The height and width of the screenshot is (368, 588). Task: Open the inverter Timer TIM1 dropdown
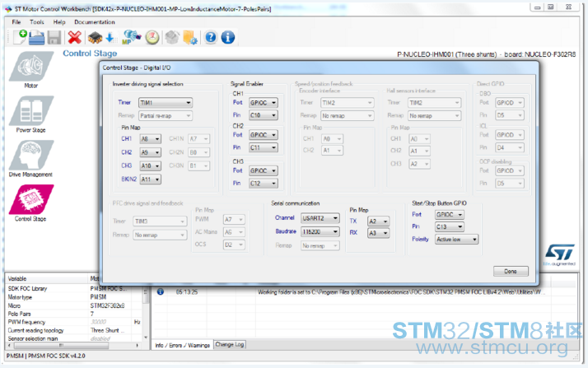(166, 103)
